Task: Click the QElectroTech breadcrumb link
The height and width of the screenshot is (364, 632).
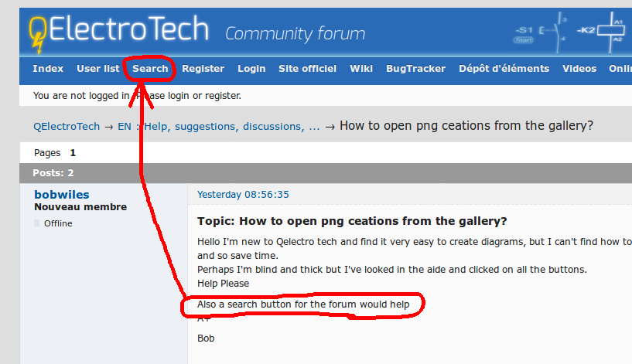Action: click(67, 127)
